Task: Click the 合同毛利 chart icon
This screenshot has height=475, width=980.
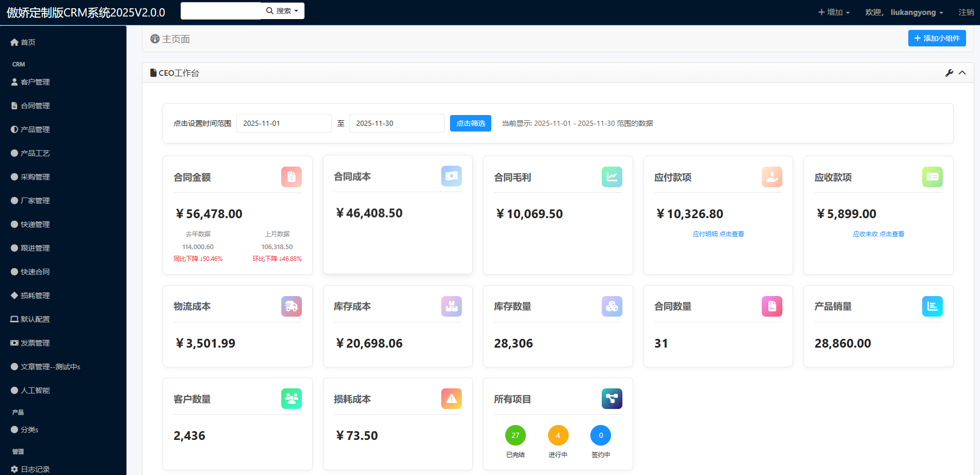Action: coord(612,177)
